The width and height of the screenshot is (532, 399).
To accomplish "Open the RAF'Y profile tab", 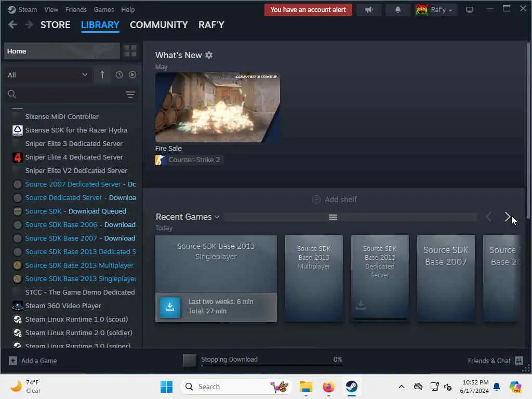I will pos(211,25).
